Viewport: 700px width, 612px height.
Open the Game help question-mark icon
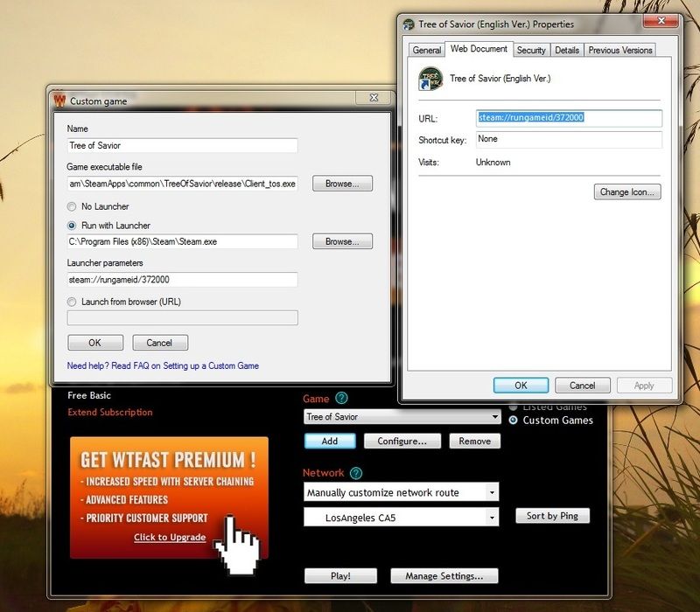click(341, 398)
